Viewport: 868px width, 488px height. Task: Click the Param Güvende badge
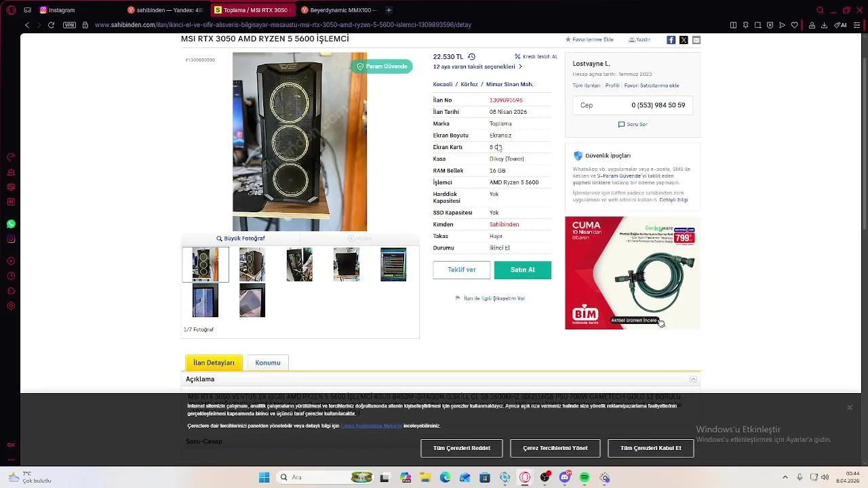(382, 66)
